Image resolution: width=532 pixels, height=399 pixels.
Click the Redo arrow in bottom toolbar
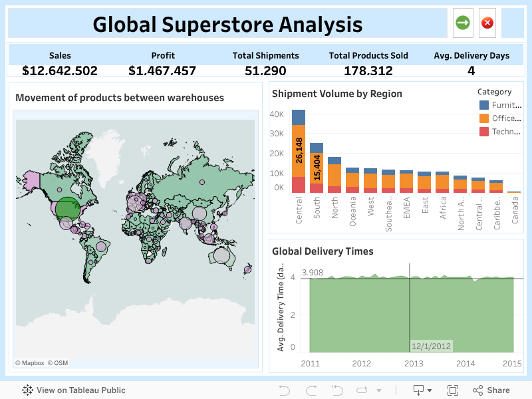coord(311,390)
